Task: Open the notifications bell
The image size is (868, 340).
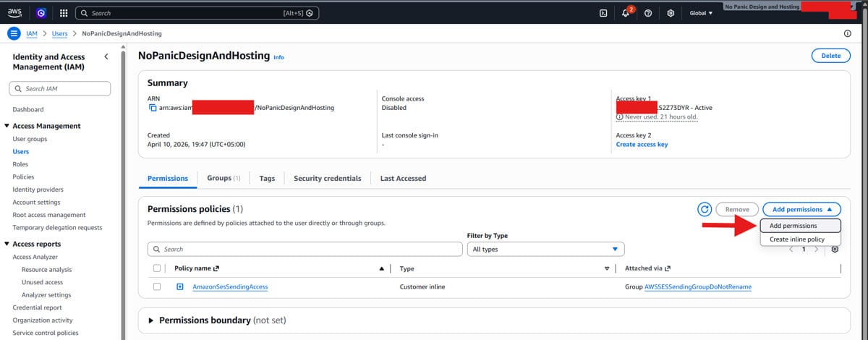Action: [x=626, y=13]
